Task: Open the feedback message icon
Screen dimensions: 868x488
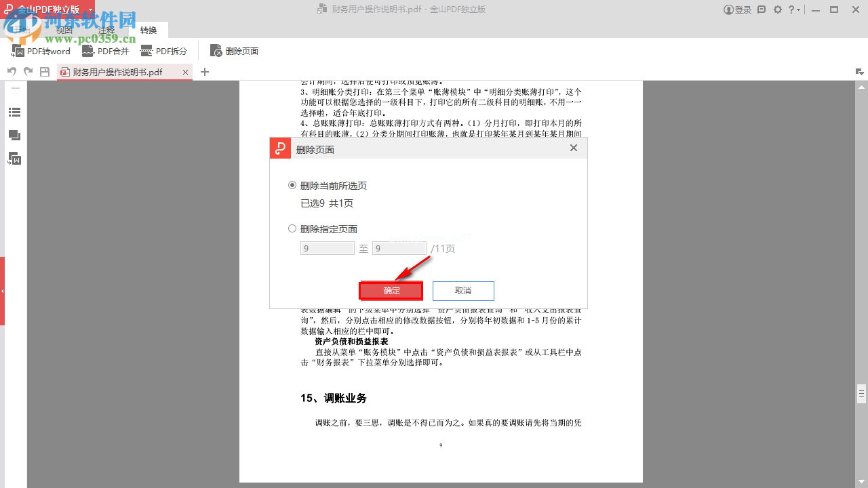Action: click(x=762, y=9)
